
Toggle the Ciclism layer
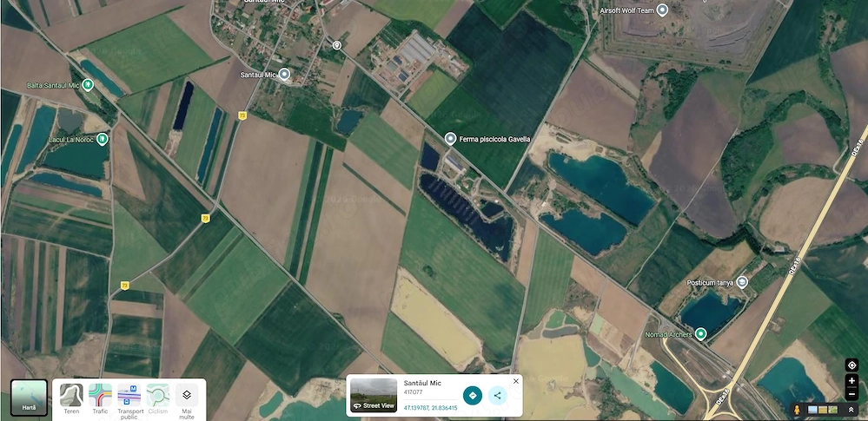coord(158,399)
